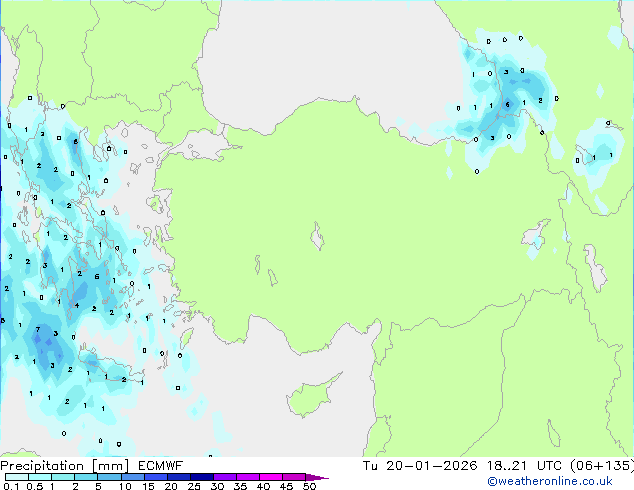This screenshot has height=490, width=634.
Task: Select the legend swatch between 35 and 40
Action: coord(248,477)
